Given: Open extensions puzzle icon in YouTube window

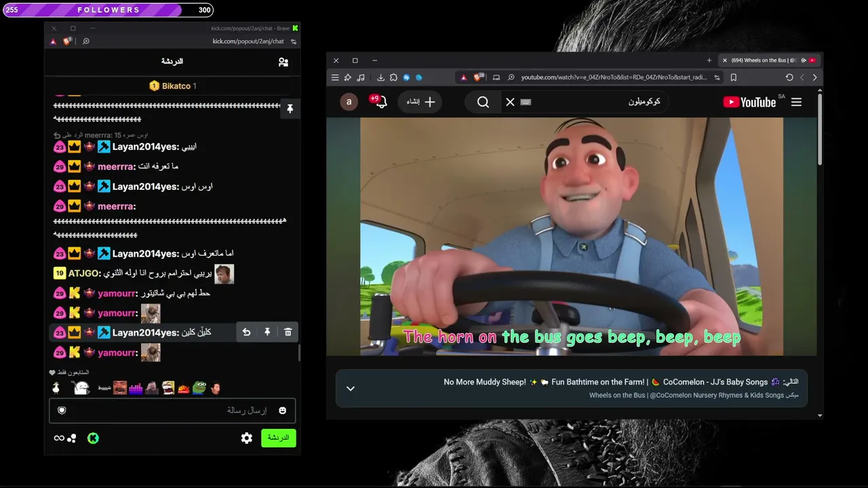Looking at the screenshot, I should pos(393,77).
